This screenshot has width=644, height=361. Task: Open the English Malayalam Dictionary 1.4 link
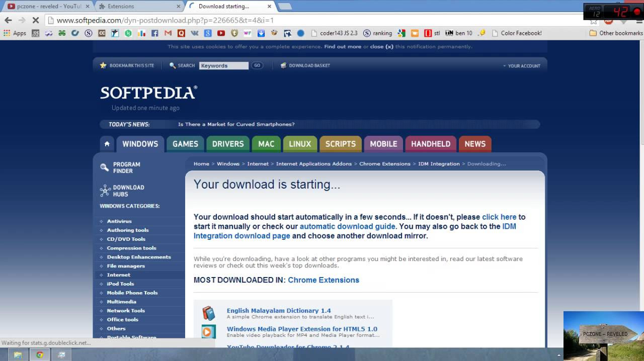[x=279, y=311]
